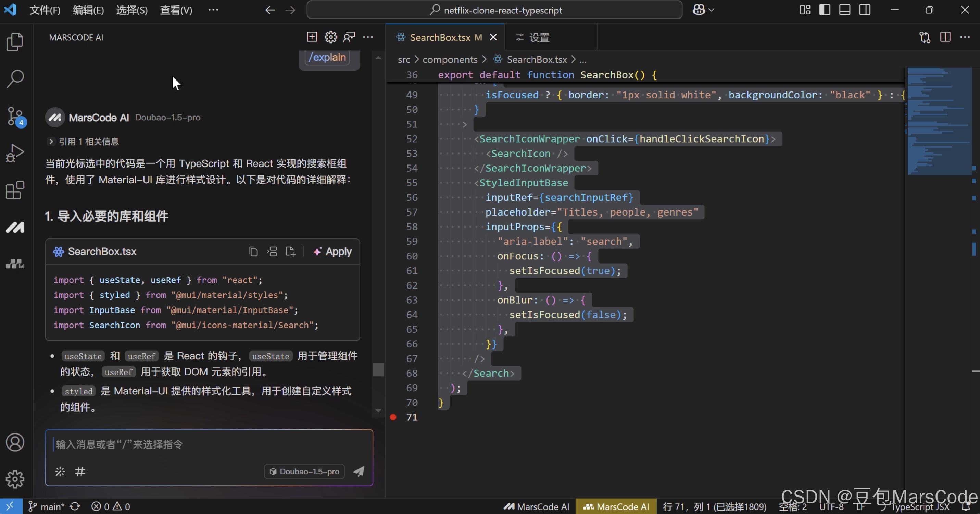Click the main* git branch indicator

[x=47, y=506]
